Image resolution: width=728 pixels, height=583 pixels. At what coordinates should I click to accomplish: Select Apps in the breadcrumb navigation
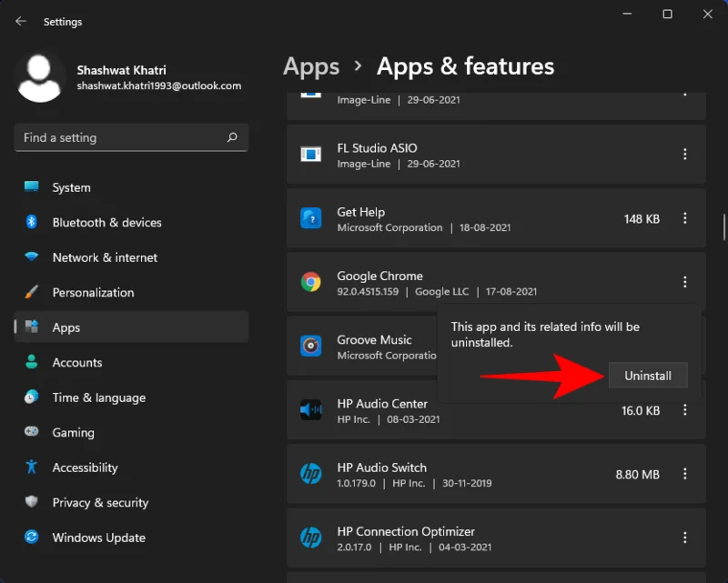(x=311, y=66)
